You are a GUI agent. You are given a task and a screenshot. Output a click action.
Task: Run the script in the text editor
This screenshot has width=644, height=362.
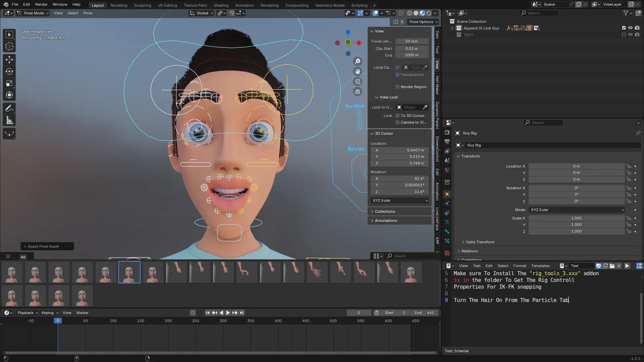click(627, 265)
